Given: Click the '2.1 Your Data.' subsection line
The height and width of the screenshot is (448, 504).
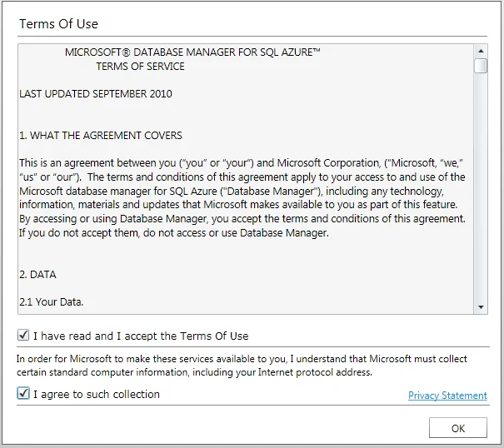Looking at the screenshot, I should click(x=52, y=301).
